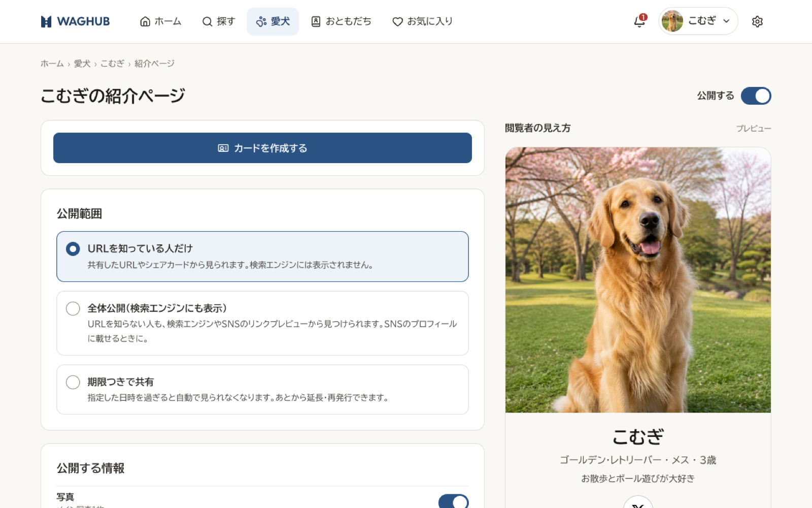Open settings gear icon
This screenshot has height=508, width=812.
(x=757, y=21)
